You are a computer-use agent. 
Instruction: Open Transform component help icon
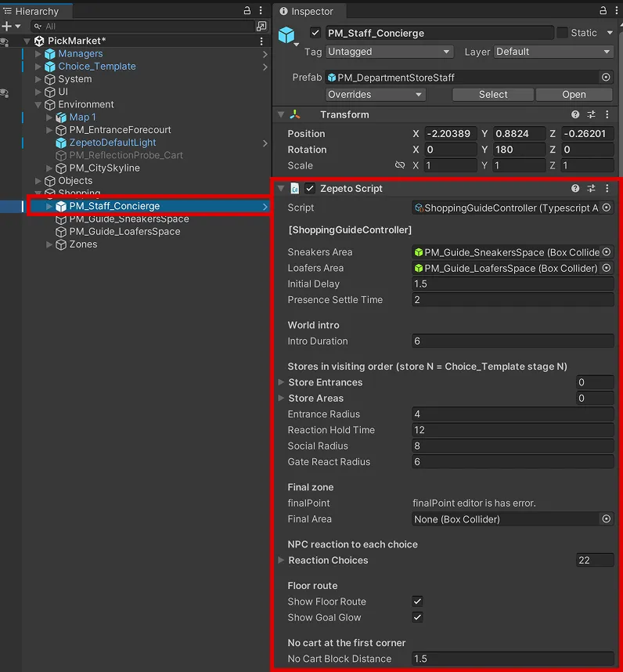coord(575,114)
